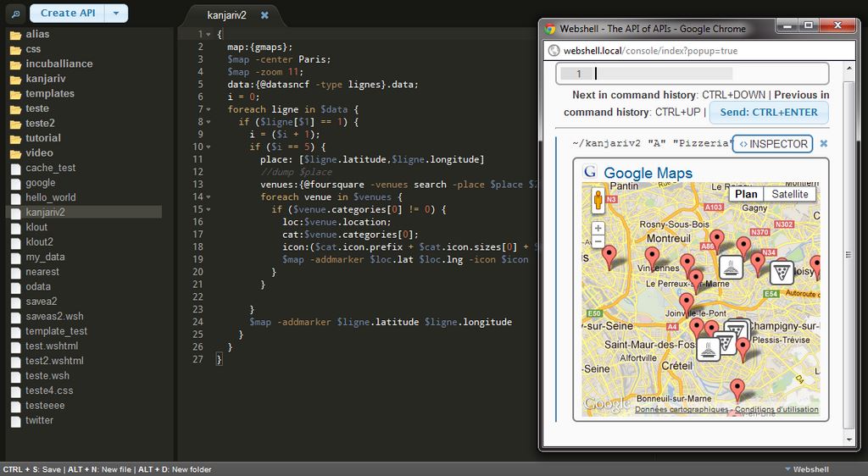Viewport: 868px width, 476px height.
Task: Click Send: CTRL+ENTER button
Action: 769,113
